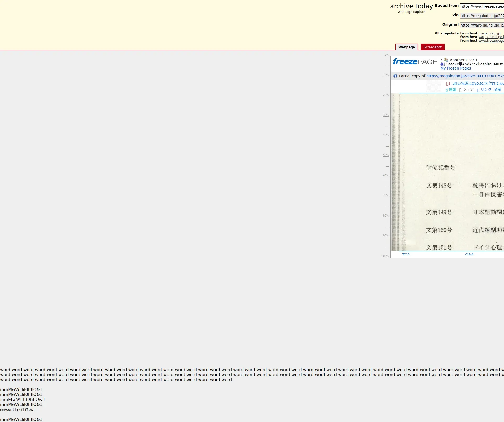Click the Saved from URL field
Image resolution: width=504 pixels, height=422 pixels.
[482, 6]
